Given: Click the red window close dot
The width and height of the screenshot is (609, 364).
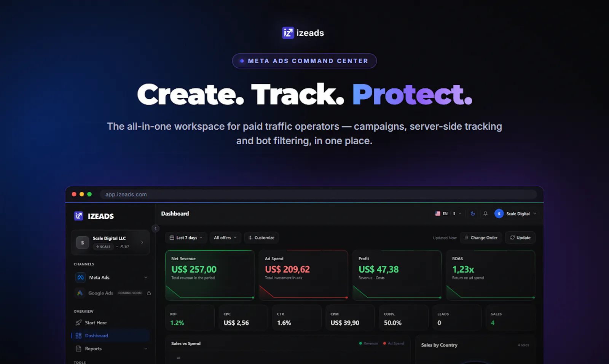Looking at the screenshot, I should pyautogui.click(x=74, y=194).
